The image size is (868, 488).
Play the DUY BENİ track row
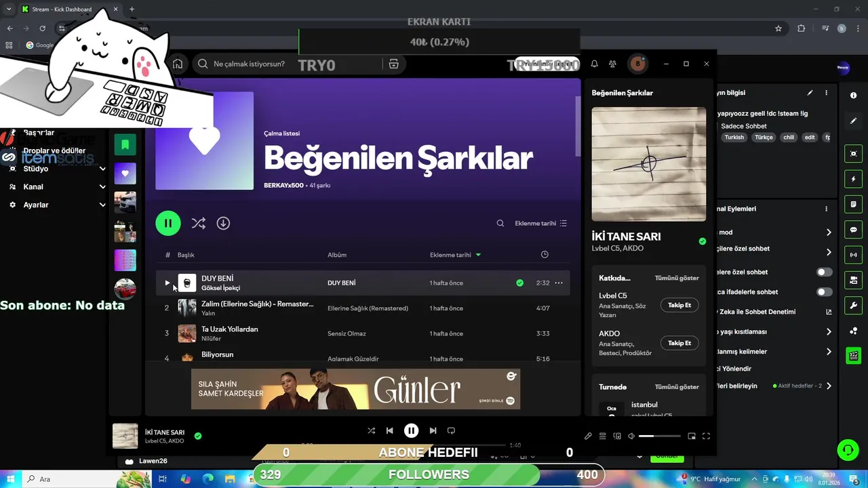167,283
